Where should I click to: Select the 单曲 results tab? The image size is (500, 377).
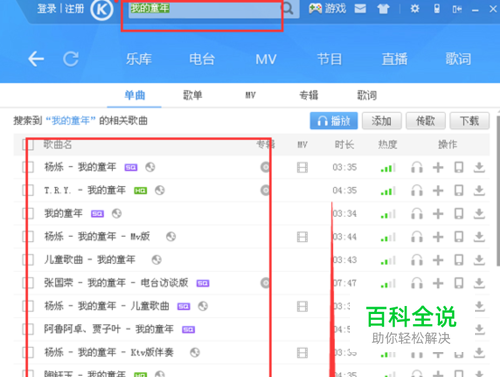pos(135,95)
